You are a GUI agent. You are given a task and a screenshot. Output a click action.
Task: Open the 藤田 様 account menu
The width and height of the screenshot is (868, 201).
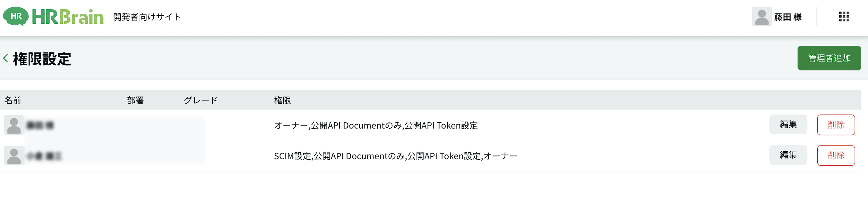(x=787, y=17)
